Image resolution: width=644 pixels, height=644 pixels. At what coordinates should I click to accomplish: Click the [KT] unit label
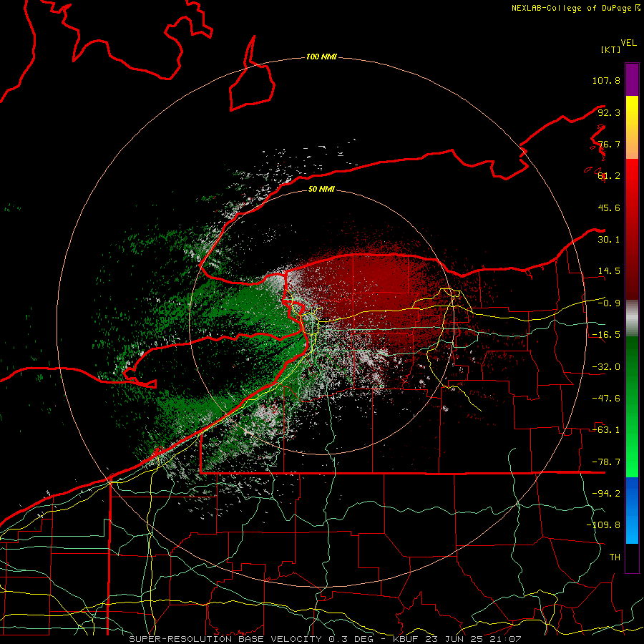(611, 49)
